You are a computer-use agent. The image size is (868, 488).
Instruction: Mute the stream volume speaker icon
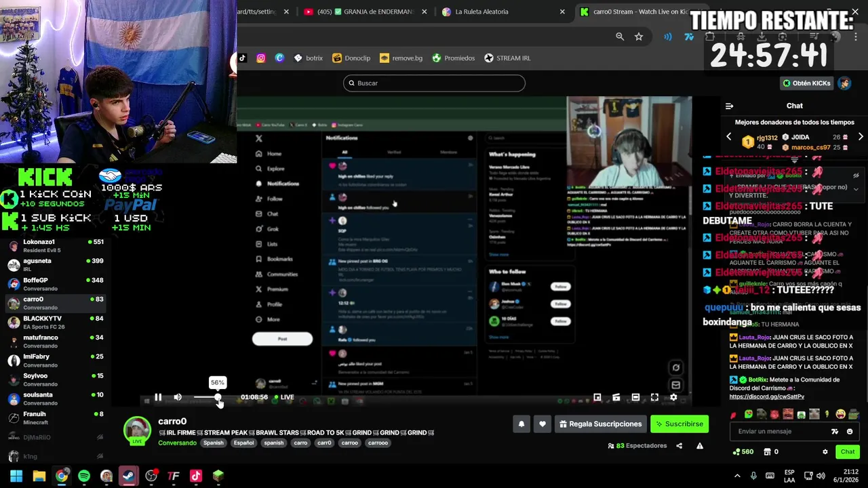pyautogui.click(x=178, y=397)
